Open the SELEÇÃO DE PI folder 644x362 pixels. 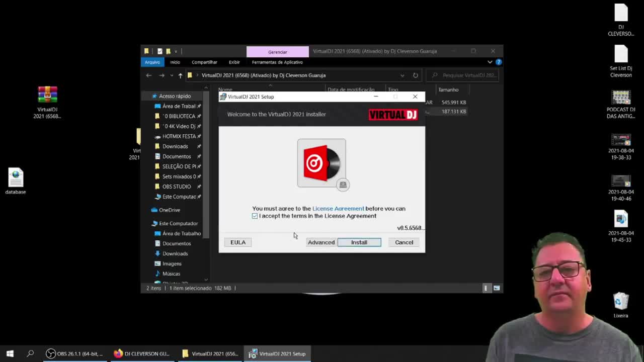point(178,166)
